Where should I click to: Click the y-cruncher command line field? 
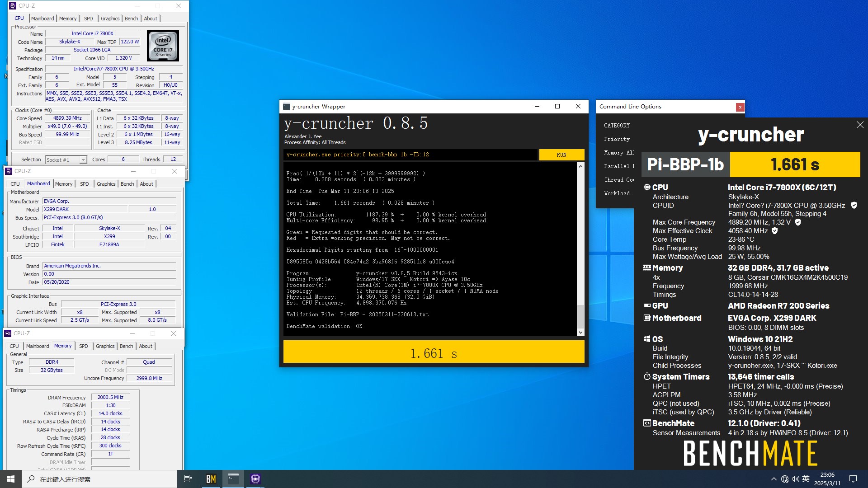(410, 155)
